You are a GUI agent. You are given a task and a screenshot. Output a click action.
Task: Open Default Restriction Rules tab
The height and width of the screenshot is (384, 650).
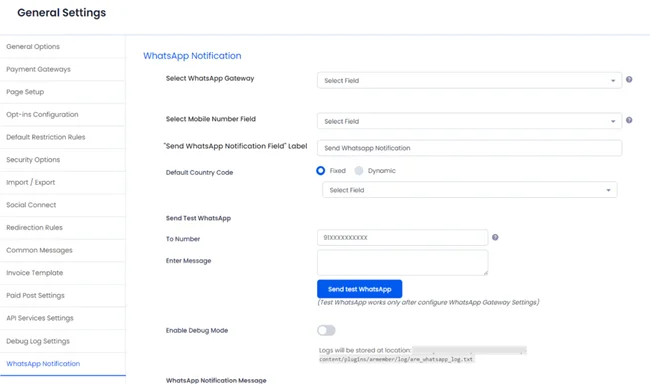pyautogui.click(x=62, y=137)
